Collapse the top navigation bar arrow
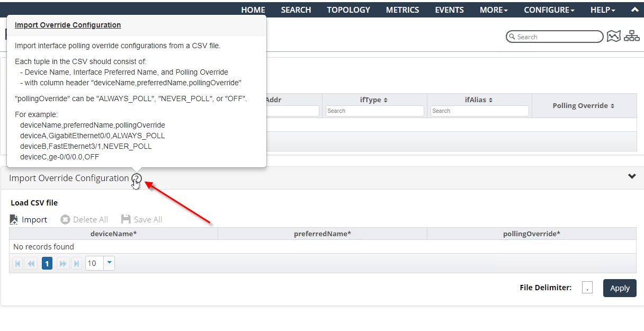 634,10
